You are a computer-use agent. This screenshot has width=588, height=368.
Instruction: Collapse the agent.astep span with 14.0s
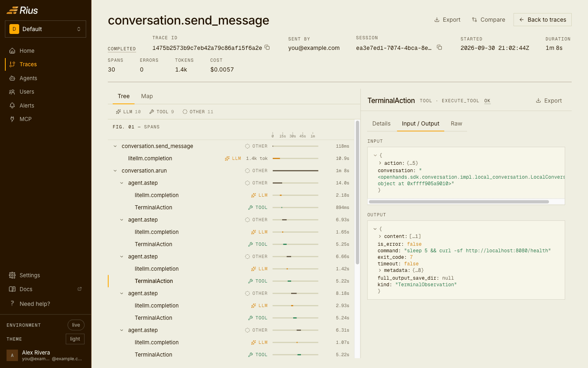click(122, 183)
